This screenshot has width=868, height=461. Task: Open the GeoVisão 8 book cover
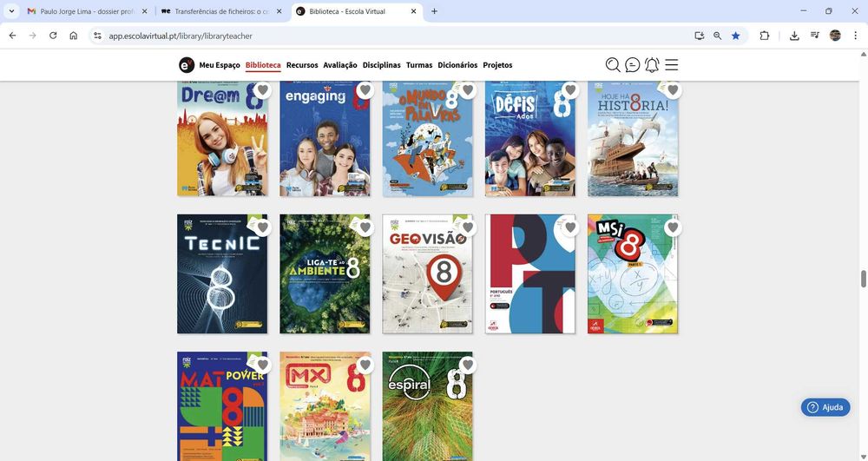pos(427,274)
